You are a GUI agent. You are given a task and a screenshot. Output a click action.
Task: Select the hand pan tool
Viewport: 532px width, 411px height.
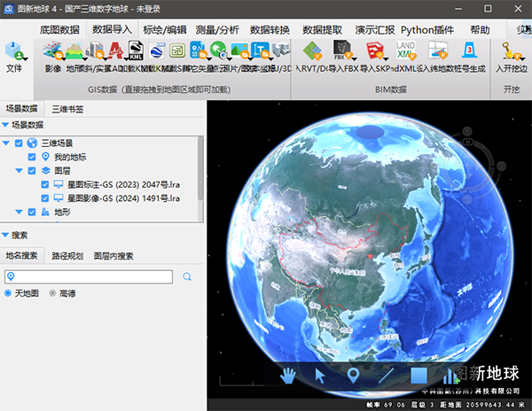(288, 376)
